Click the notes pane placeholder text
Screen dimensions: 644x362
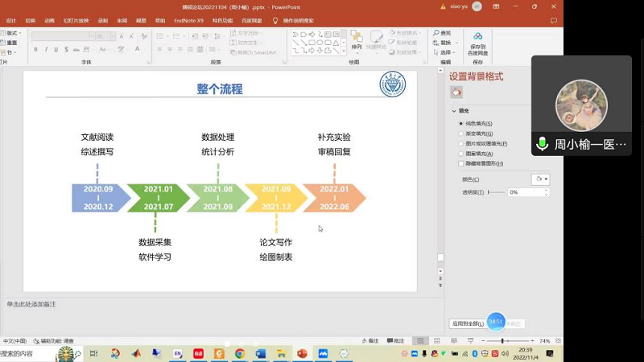[31, 304]
